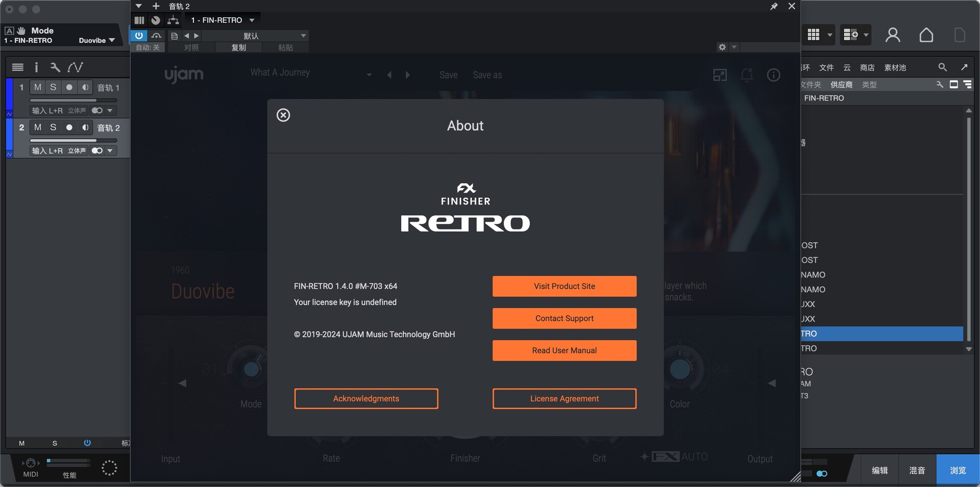Open the browser wrench options icon
The height and width of the screenshot is (487, 980).
pyautogui.click(x=939, y=85)
